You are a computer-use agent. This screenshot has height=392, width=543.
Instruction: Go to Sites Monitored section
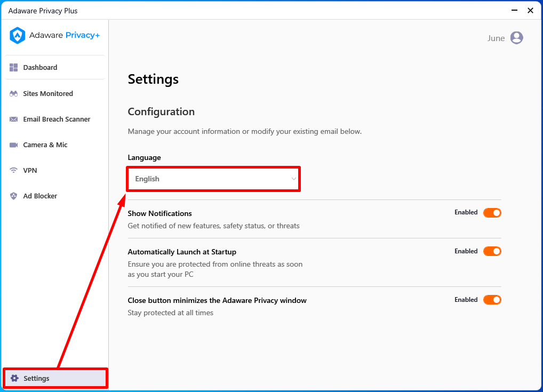(55, 93)
